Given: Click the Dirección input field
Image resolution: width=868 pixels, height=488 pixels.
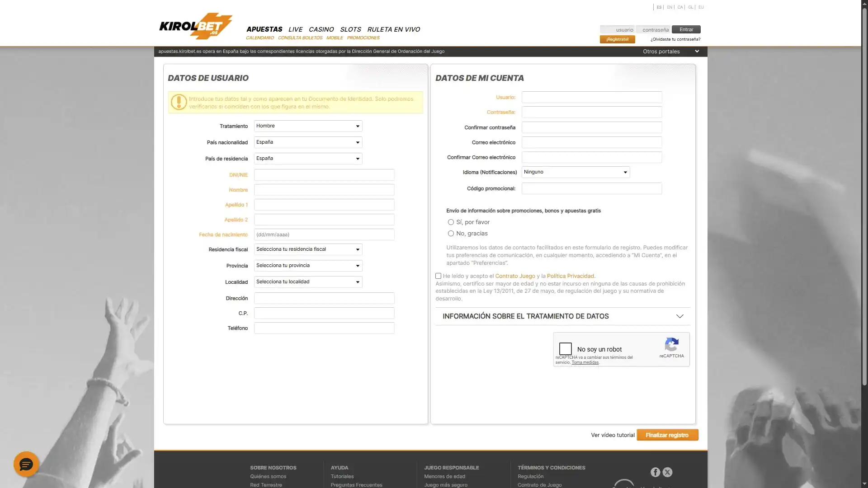Looking at the screenshot, I should [324, 298].
